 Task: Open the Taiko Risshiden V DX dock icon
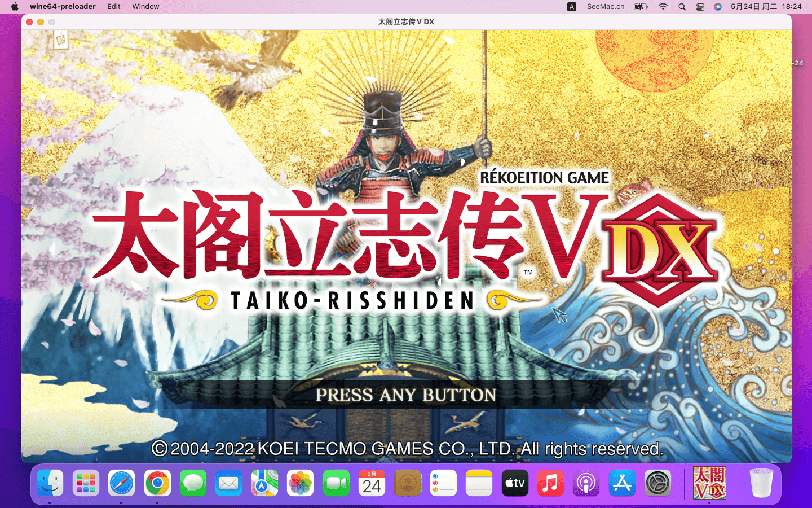tap(709, 484)
